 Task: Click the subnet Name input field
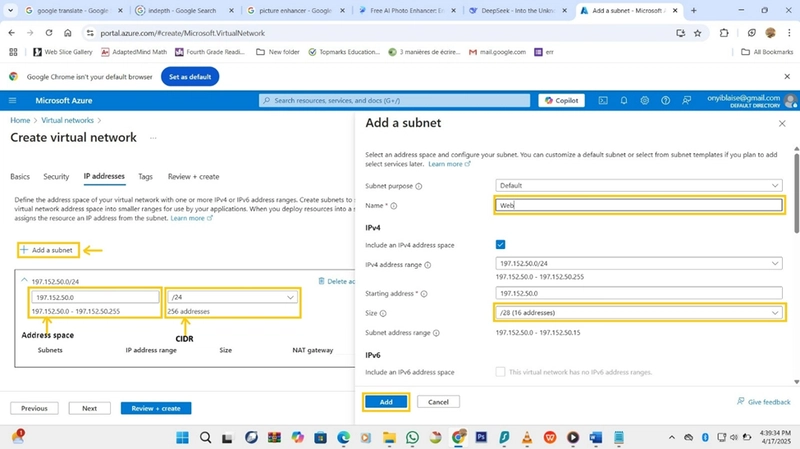point(639,205)
